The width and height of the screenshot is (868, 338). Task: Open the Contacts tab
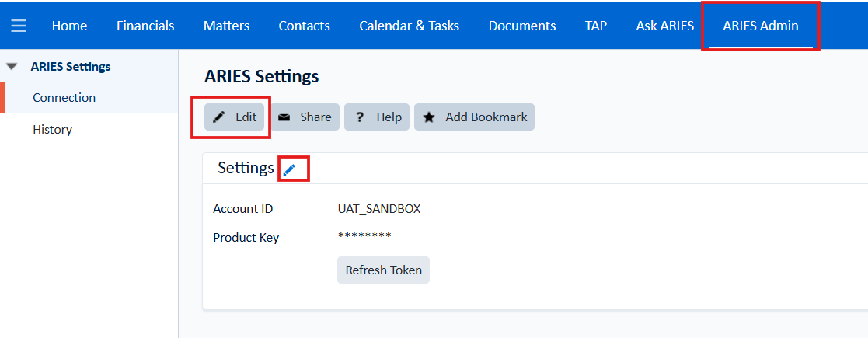pos(305,26)
